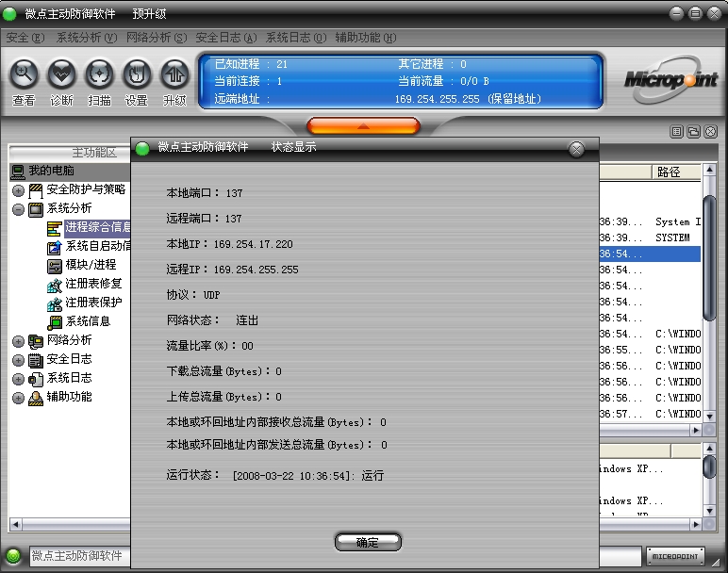Click the 系统日志 document icon

point(36,379)
